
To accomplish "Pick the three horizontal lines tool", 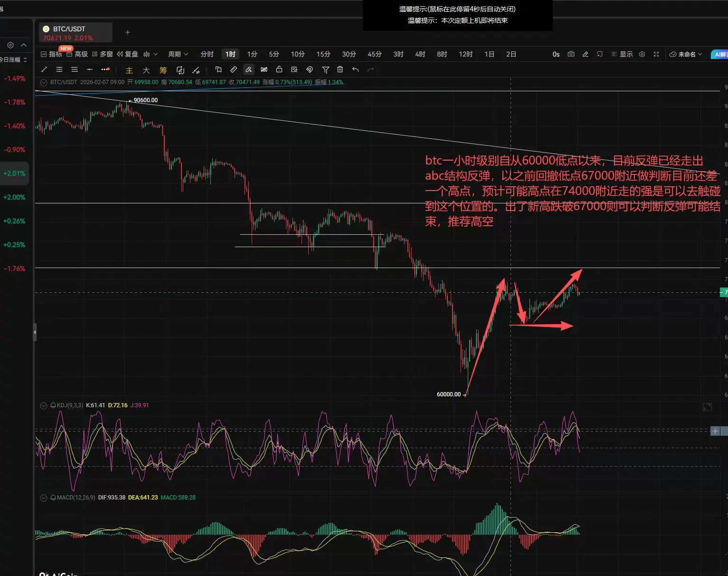I will point(75,69).
